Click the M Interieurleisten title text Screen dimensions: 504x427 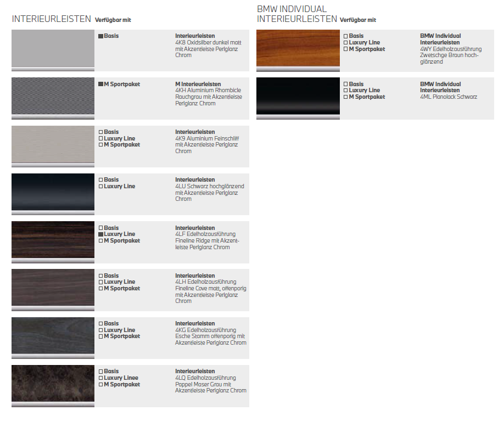pyautogui.click(x=198, y=84)
